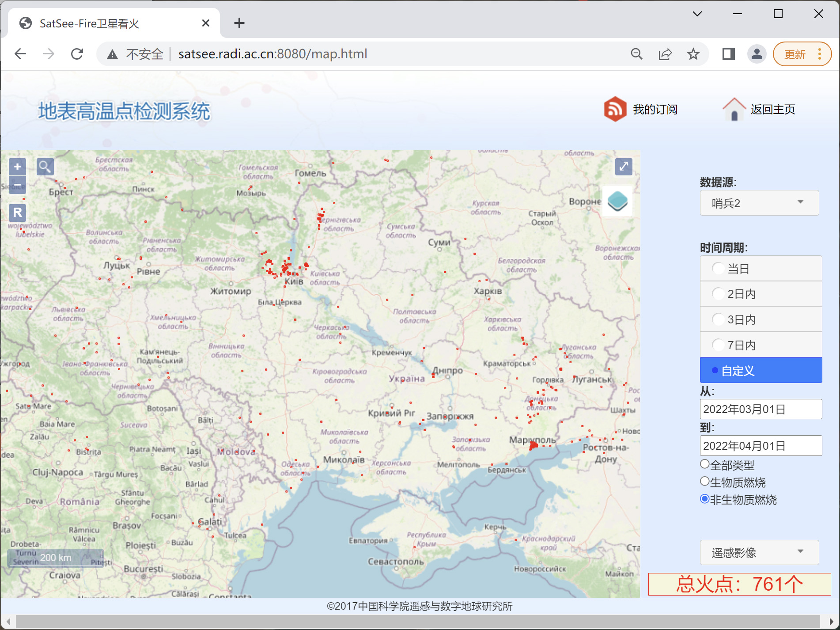Viewport: 840px width, 630px height.
Task: Open the browser zoom magnifier icon
Action: (636, 54)
